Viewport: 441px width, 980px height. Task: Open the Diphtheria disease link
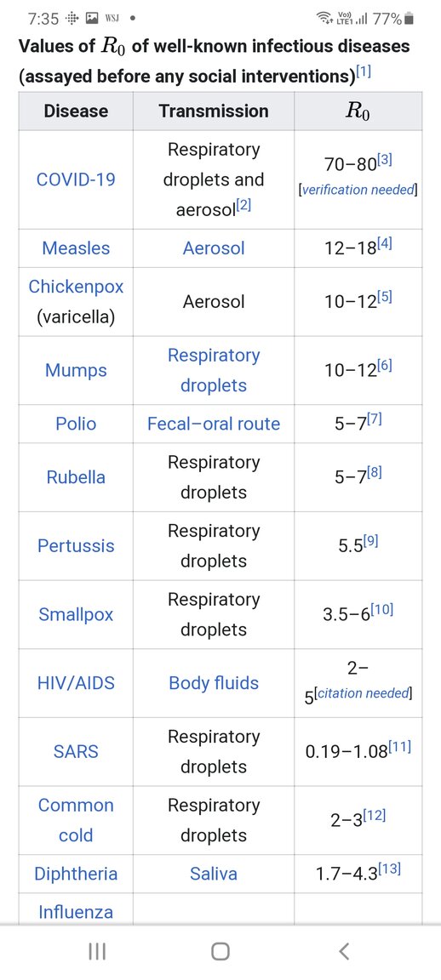pyautogui.click(x=76, y=874)
